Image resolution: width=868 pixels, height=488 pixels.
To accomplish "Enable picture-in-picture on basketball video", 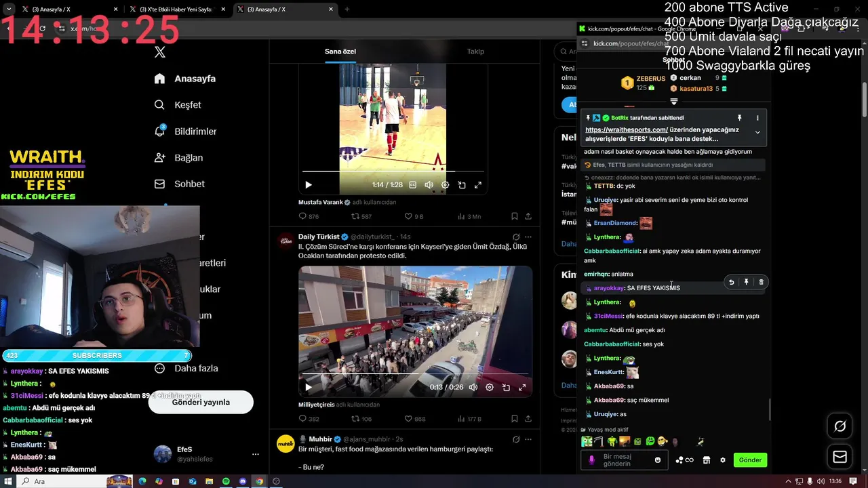I will click(462, 185).
